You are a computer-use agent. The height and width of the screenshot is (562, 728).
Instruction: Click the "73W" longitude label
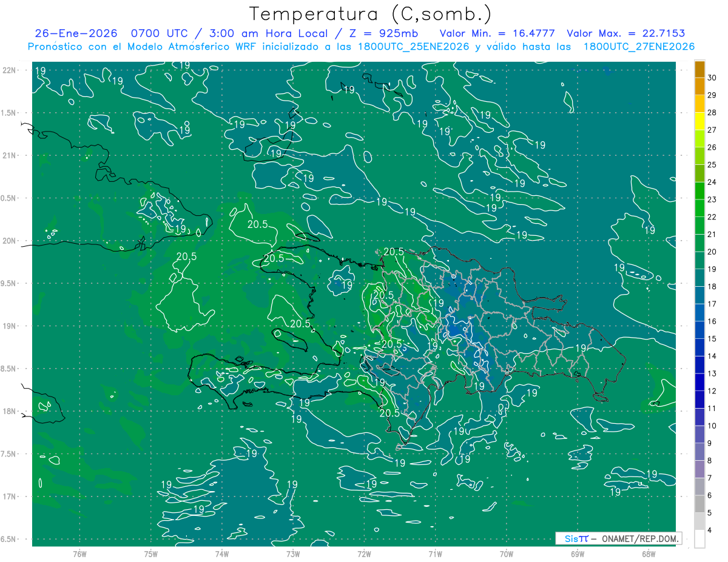click(x=293, y=554)
